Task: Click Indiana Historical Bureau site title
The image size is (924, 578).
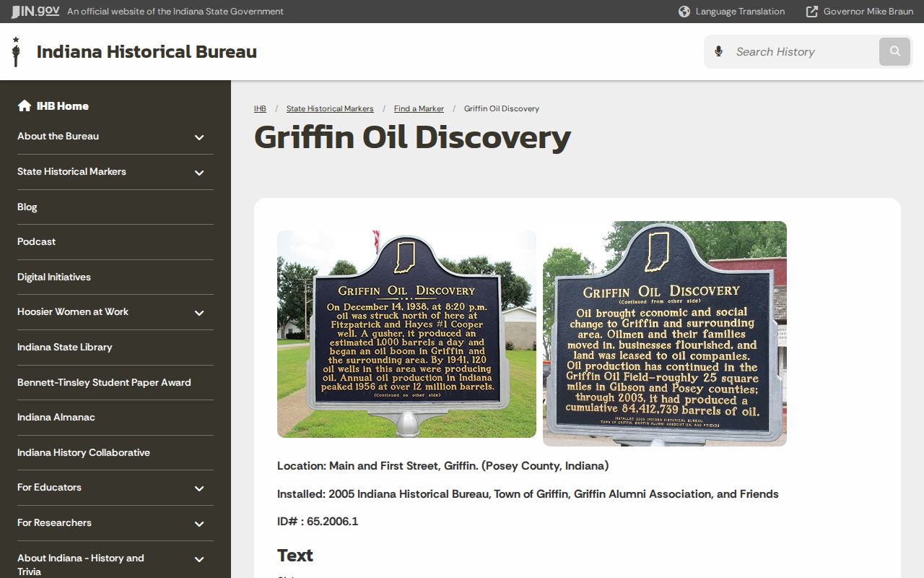Action: 147,52
